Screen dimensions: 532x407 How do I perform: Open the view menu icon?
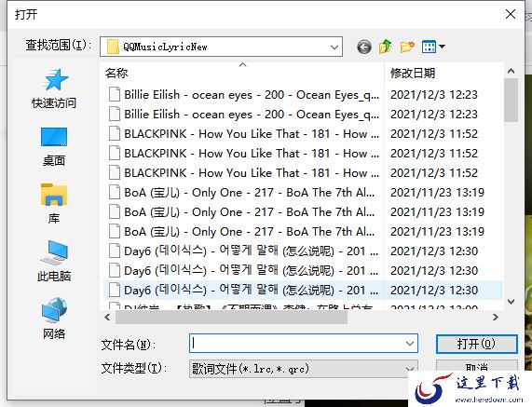click(429, 47)
